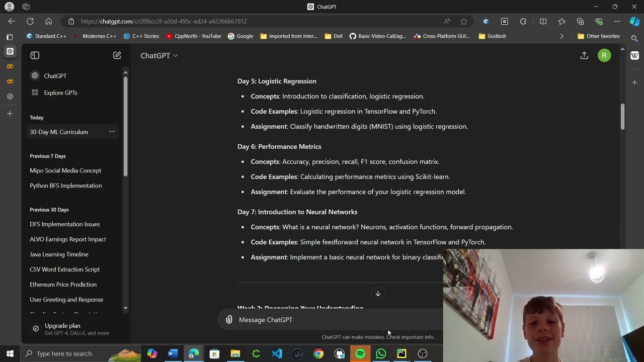644x362 pixels.
Task: Add a new vertical tab with plus
Action: coord(10,114)
